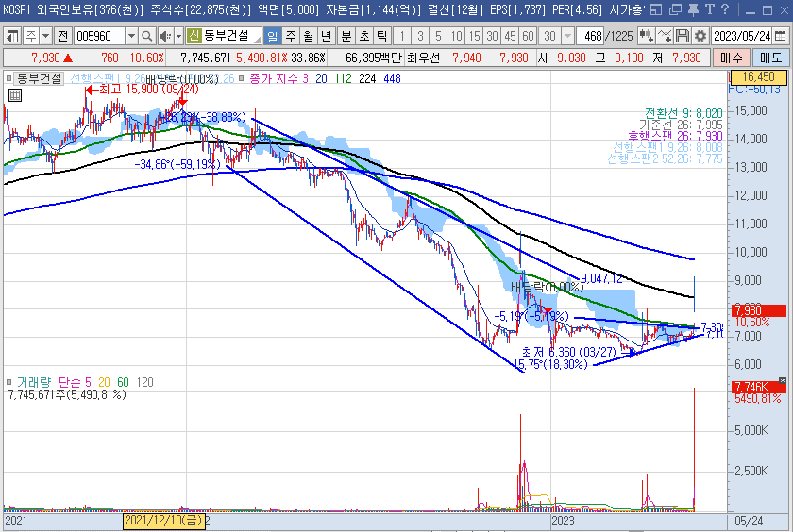This screenshot has height=532, width=793.
Task: Open the chart comparison add tool
Action: click(x=646, y=36)
